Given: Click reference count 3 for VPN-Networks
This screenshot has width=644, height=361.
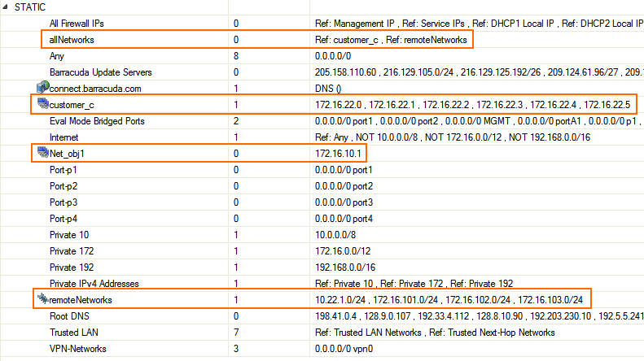Looking at the screenshot, I should [236, 349].
